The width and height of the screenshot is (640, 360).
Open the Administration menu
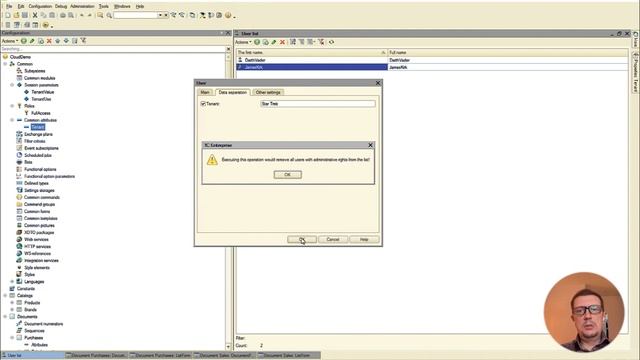pos(82,6)
